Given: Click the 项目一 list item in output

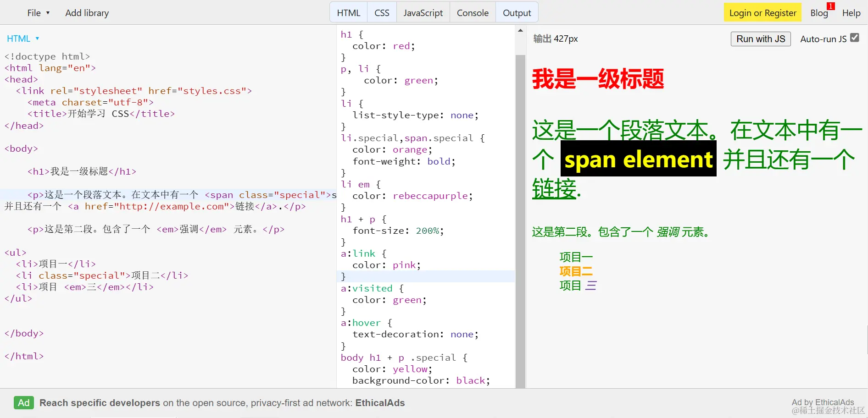Looking at the screenshot, I should [x=576, y=257].
